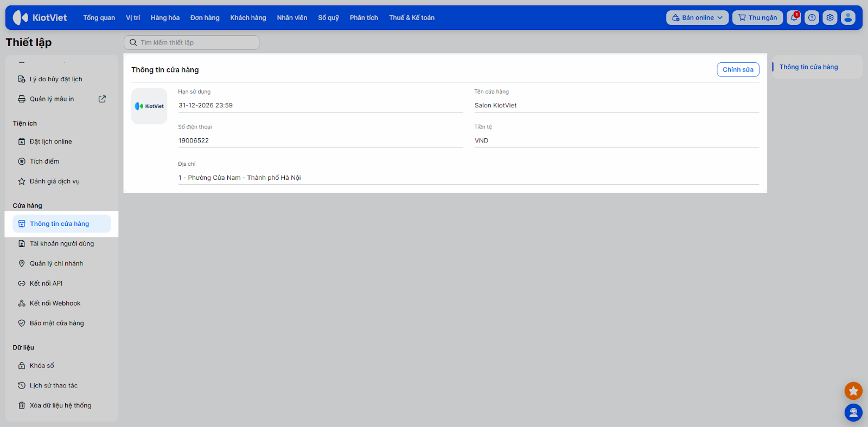
Task: Open the Phân tích menu
Action: pyautogui.click(x=364, y=18)
